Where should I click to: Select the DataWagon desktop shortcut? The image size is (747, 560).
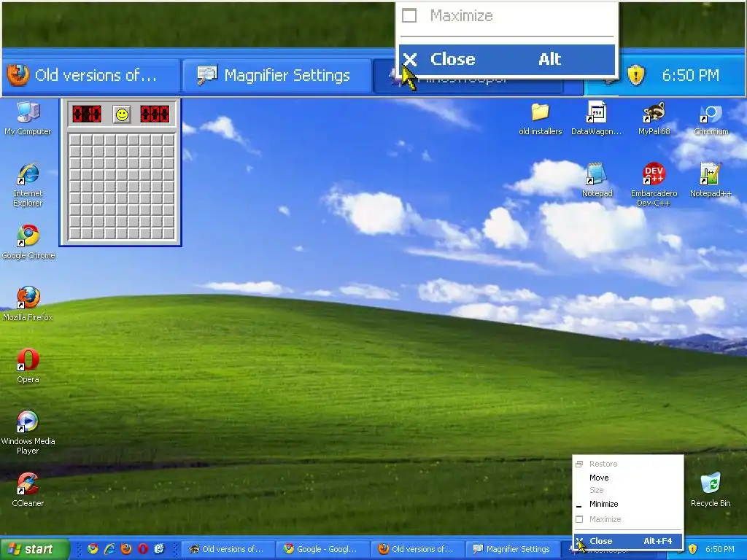[x=597, y=119]
